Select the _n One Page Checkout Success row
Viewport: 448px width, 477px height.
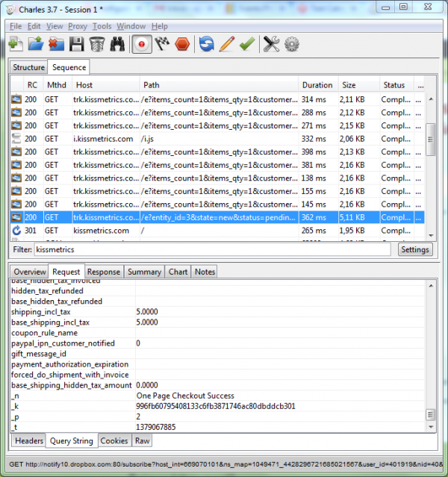(x=217, y=396)
